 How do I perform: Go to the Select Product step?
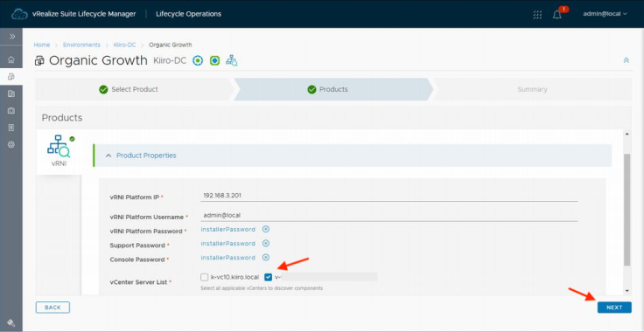point(134,89)
